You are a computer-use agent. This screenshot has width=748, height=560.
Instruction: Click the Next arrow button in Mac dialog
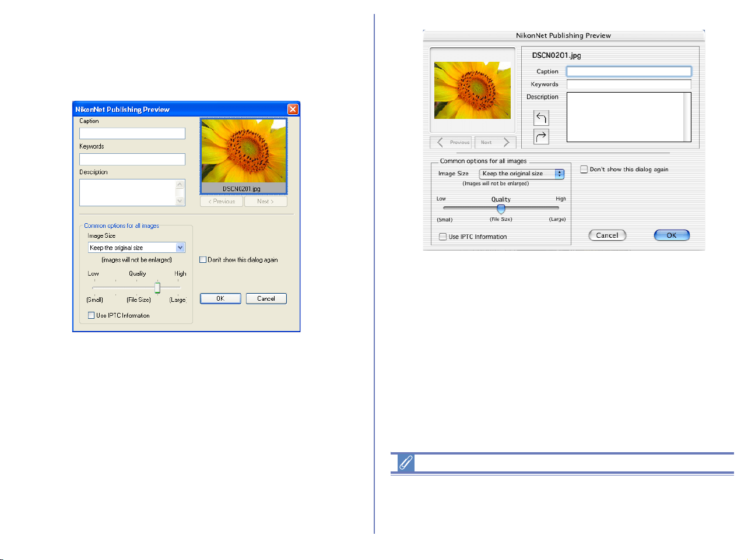495,142
